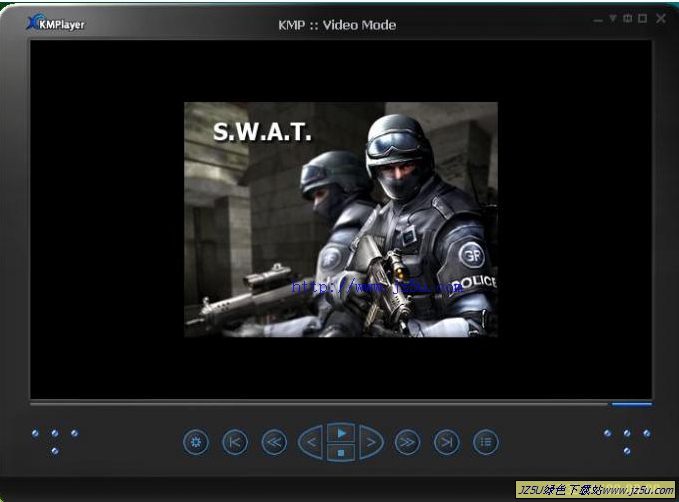679x502 pixels.
Task: Open the playlist editor list icon
Action: coord(485,442)
